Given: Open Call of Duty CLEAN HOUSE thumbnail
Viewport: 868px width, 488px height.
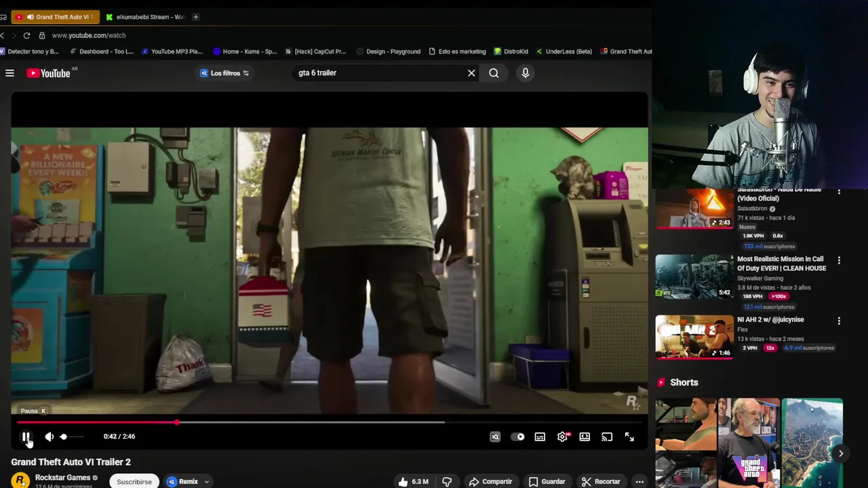Looking at the screenshot, I should tap(694, 277).
